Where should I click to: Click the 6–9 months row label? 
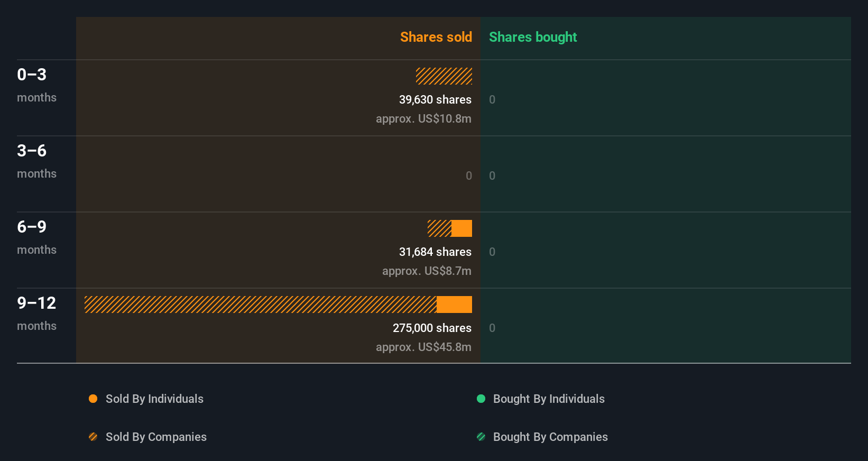point(36,238)
